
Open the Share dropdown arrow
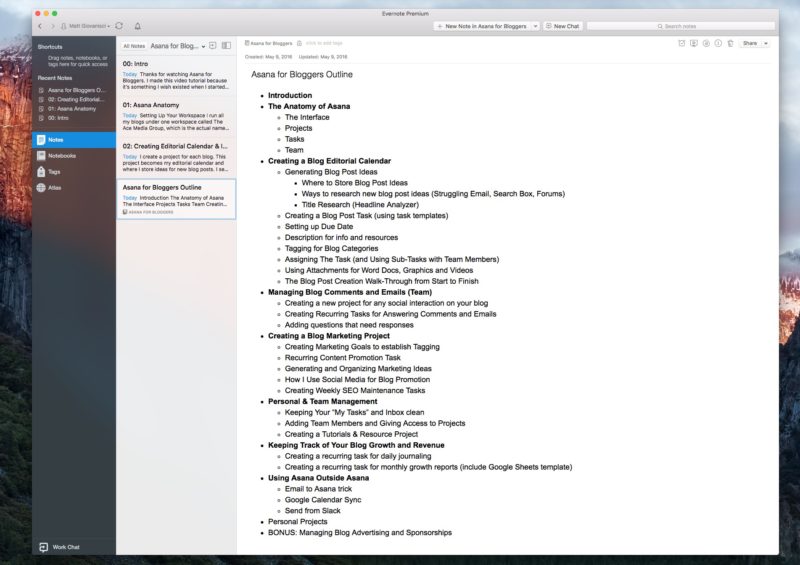(765, 43)
